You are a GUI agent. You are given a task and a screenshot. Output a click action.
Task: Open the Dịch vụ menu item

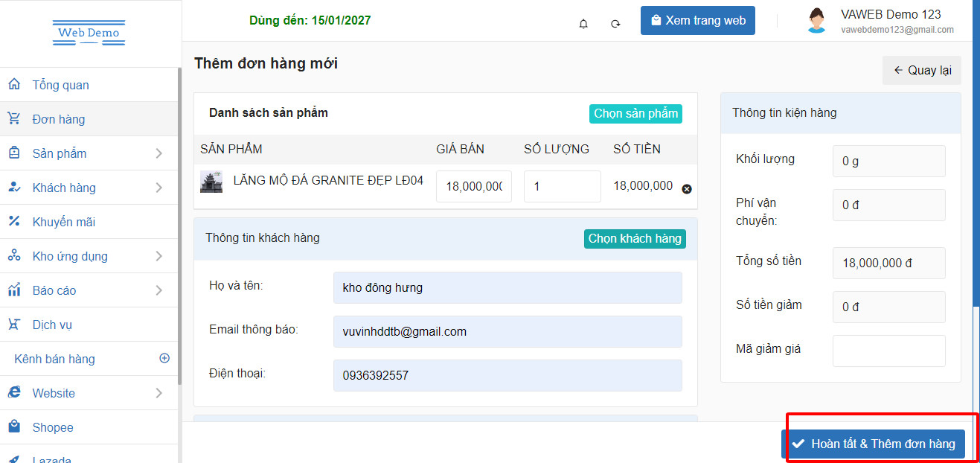(x=52, y=325)
